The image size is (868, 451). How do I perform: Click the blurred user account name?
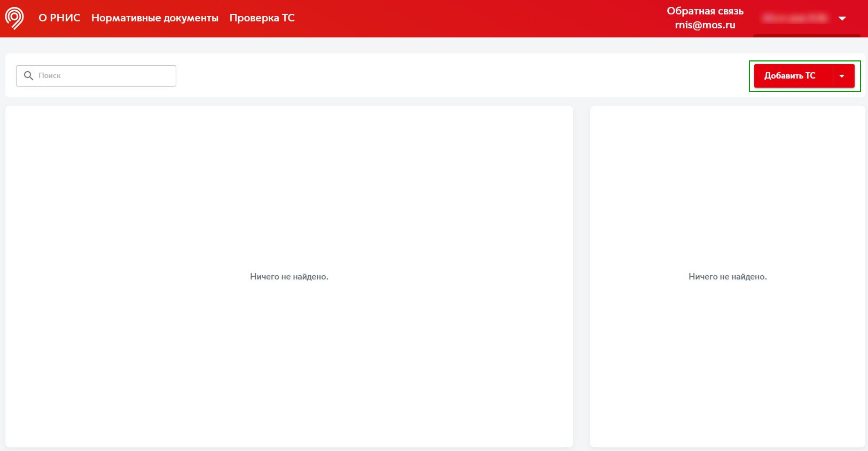point(795,18)
